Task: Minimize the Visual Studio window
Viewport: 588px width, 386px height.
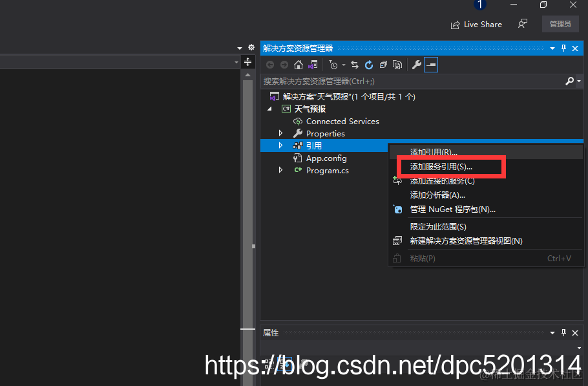Action: [514, 5]
